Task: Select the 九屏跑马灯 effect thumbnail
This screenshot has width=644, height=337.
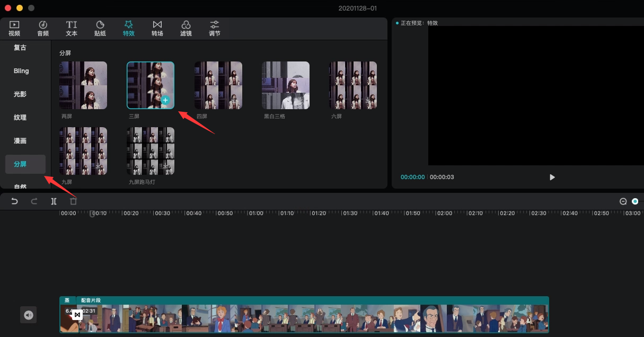Action: 151,151
